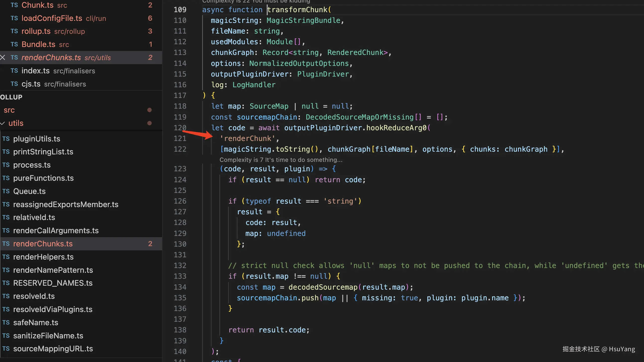
Task: Click the TS icon of Queue.ts
Action: pyautogui.click(x=6, y=191)
